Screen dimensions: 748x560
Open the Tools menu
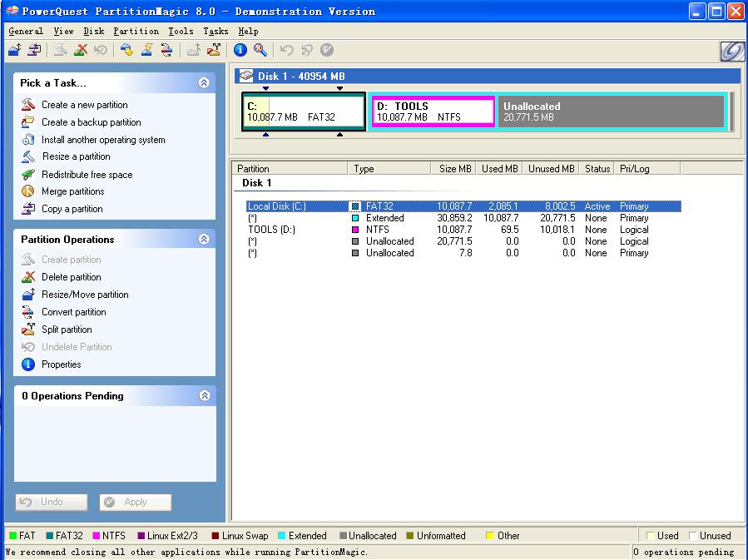click(x=181, y=31)
